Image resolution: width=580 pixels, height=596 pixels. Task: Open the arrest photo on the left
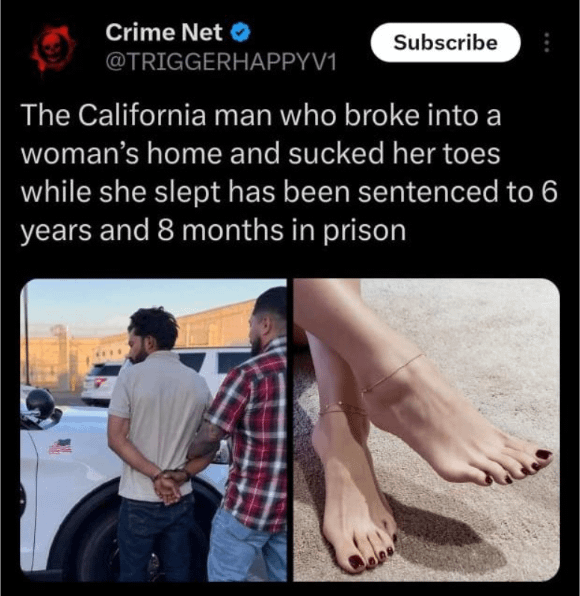153,430
